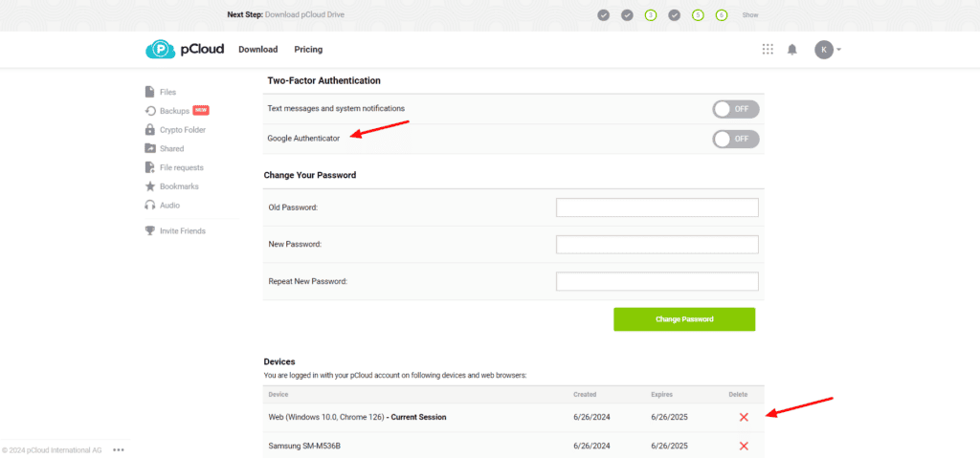Click the fourth step checkmark
Viewport: 980px width, 458px height.
coord(675,15)
